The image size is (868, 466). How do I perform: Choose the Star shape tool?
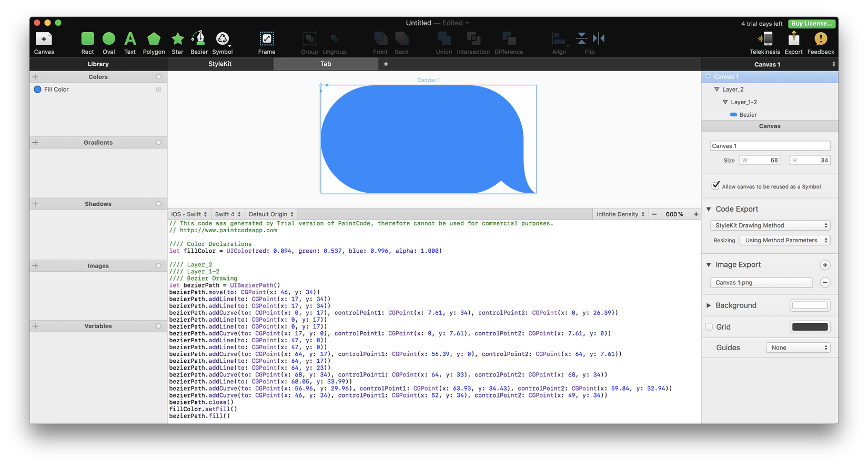point(178,39)
